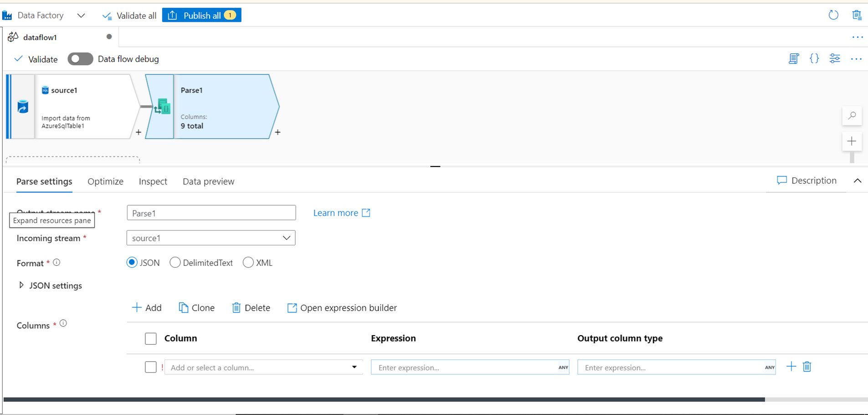Show the Format info tooltip icon

(56, 263)
